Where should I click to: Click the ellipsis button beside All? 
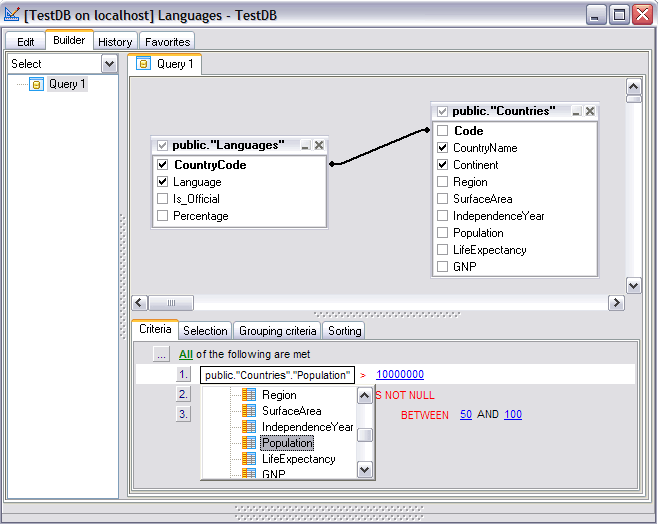click(161, 354)
